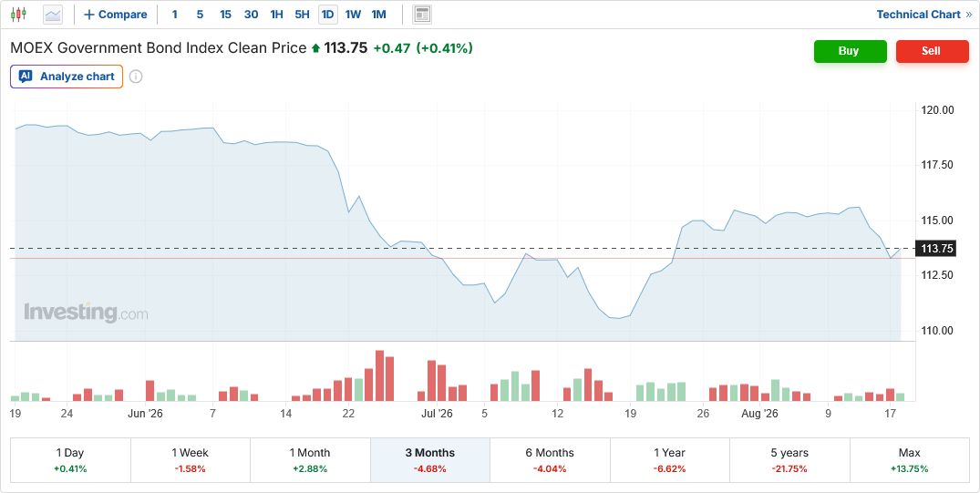Launch AI Analyze chart
This screenshot has height=493, width=980.
click(67, 77)
